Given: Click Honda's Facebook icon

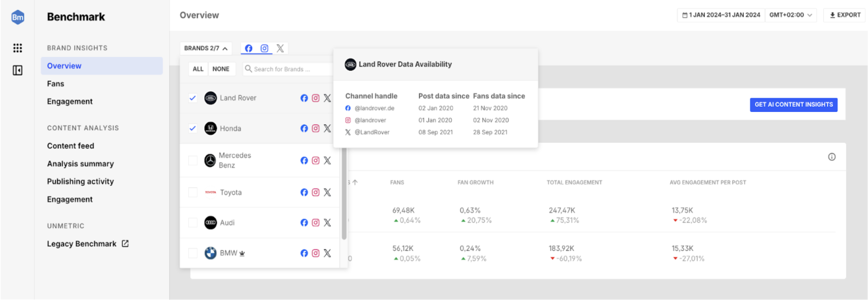Looking at the screenshot, I should click(x=304, y=128).
